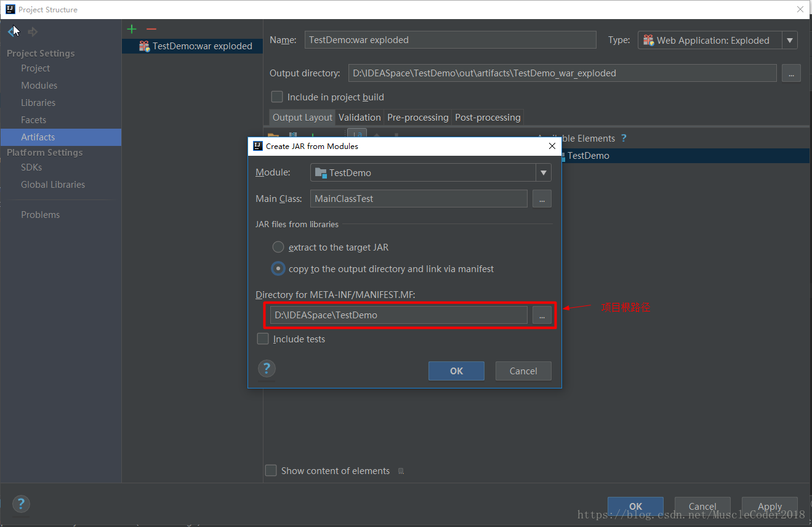
Task: Select extract to the target JAR option
Action: pos(278,247)
